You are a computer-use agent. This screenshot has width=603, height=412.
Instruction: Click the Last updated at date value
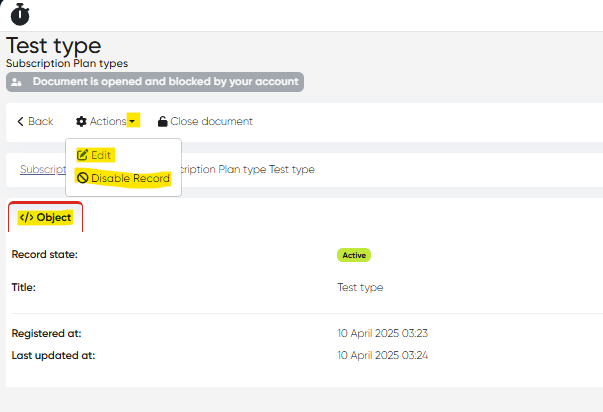tap(390, 355)
